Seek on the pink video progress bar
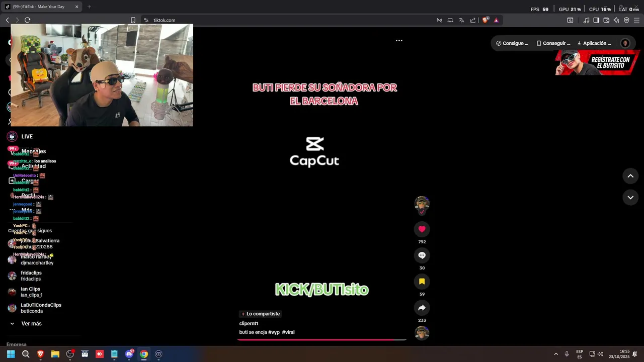 click(321, 340)
